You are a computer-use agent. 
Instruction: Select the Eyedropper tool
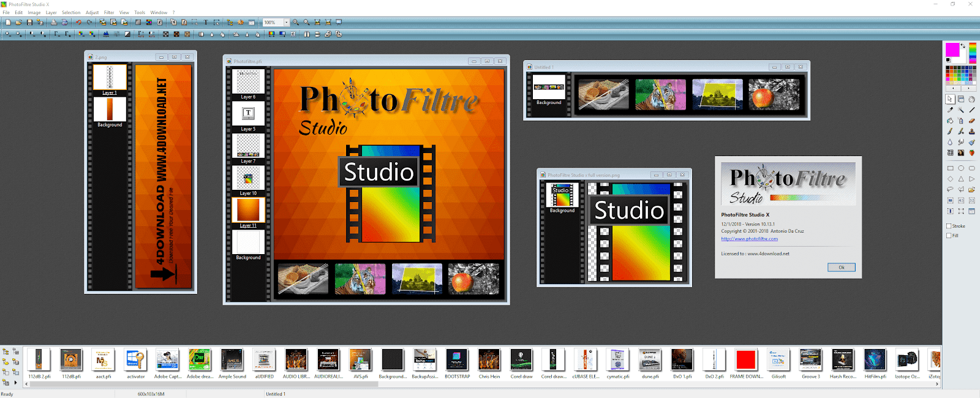click(x=950, y=110)
